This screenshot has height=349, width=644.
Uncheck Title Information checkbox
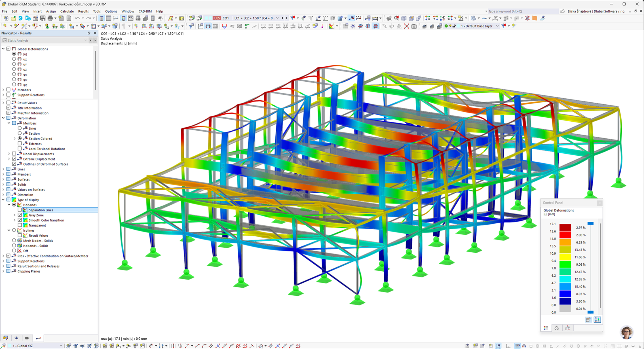click(9, 108)
